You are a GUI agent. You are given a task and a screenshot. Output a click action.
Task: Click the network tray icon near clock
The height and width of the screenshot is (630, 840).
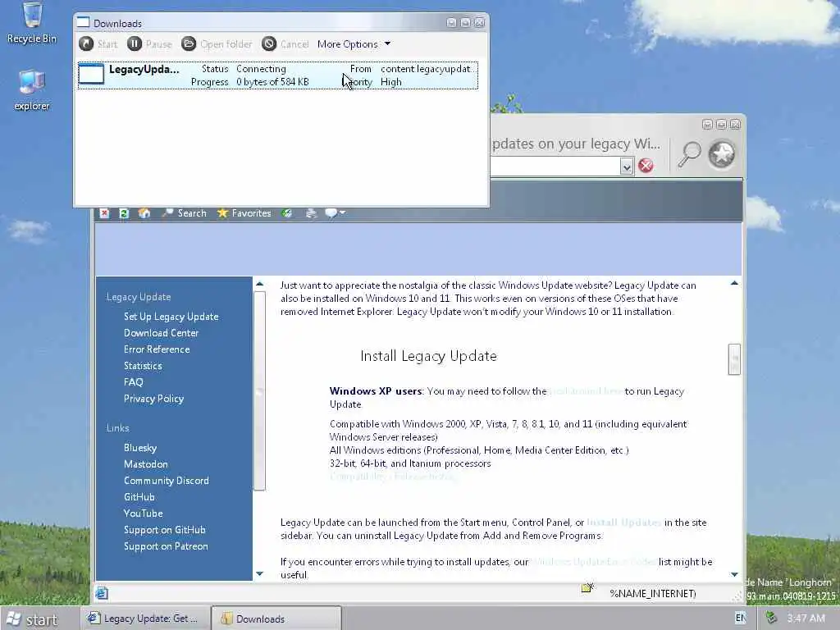point(771,618)
